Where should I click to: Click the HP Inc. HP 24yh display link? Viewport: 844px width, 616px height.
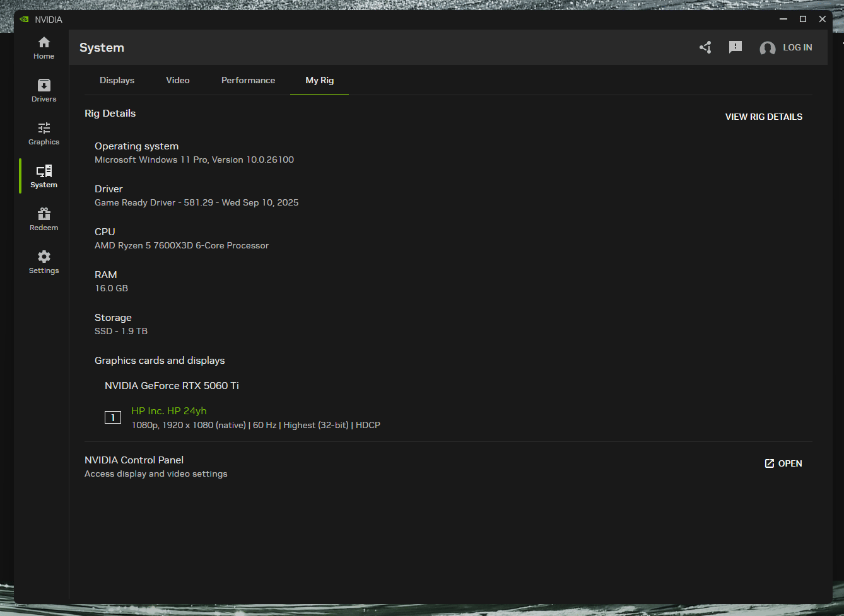click(169, 410)
